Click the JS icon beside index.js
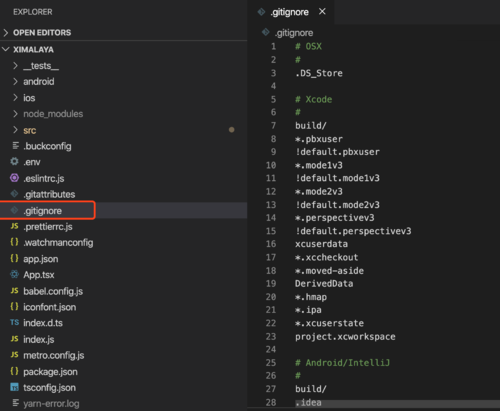 pyautogui.click(x=14, y=339)
